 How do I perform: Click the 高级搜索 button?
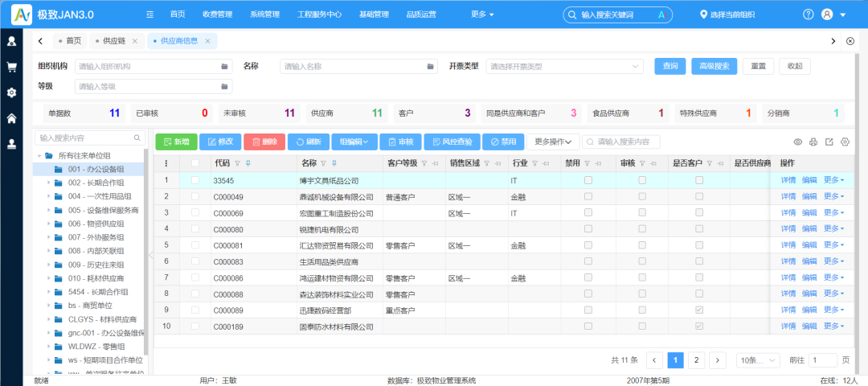[714, 66]
